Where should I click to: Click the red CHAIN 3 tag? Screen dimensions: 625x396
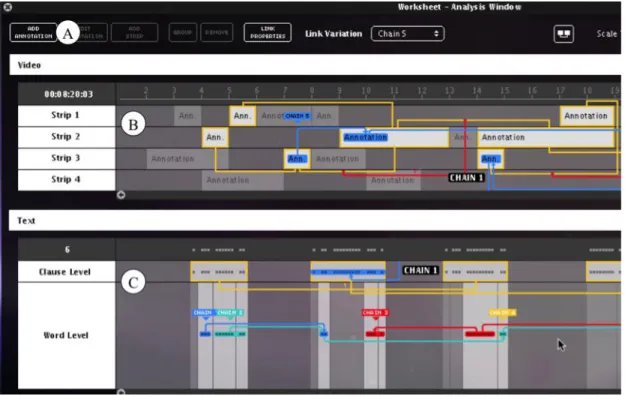point(375,312)
